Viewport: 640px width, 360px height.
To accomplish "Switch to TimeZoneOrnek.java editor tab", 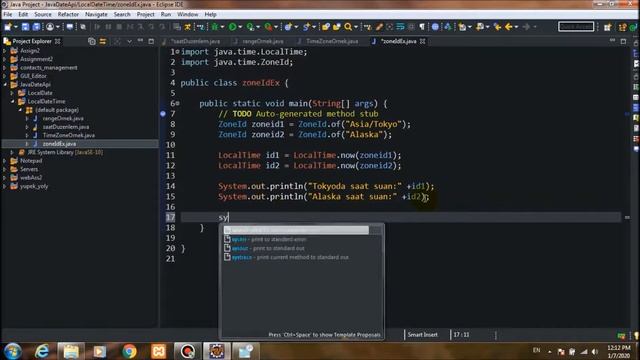I will tap(331, 41).
